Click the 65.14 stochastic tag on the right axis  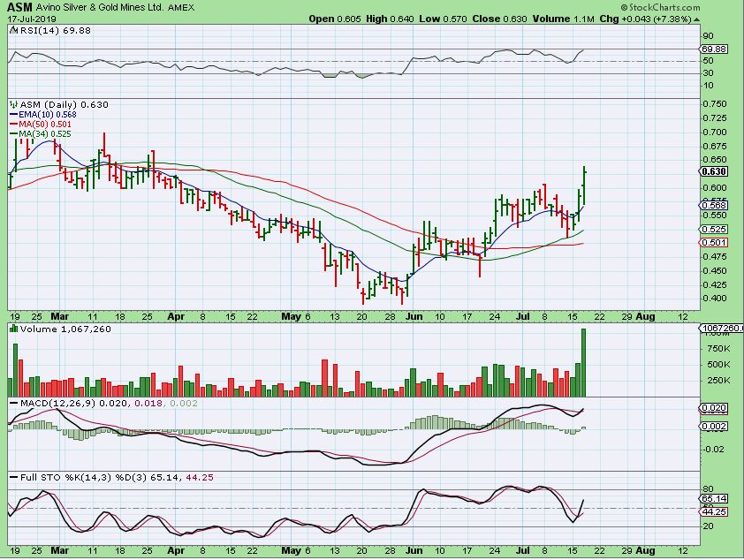tap(714, 498)
